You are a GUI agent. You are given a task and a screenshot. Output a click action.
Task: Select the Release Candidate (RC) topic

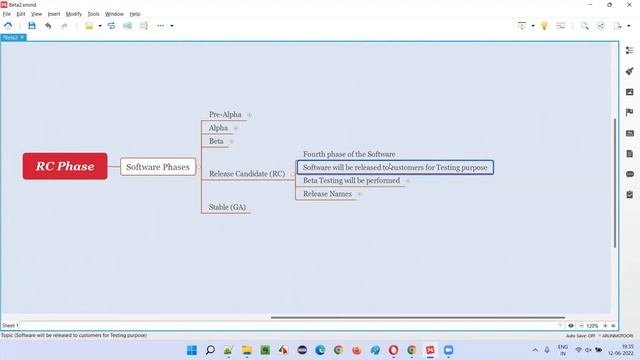247,174
